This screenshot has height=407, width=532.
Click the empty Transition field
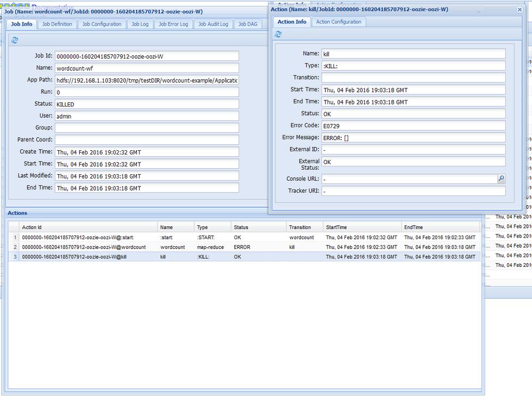click(414, 77)
